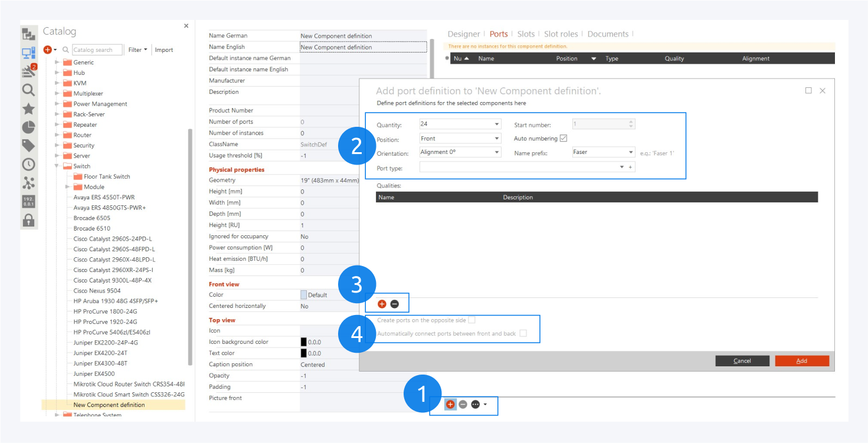Screen dimensions: 868x443
Task: Click the padlock icon in the sidebar
Action: click(28, 221)
